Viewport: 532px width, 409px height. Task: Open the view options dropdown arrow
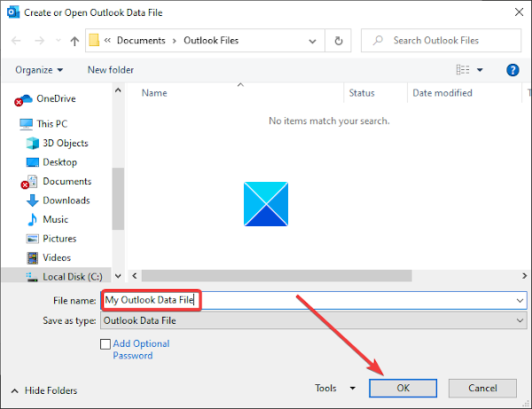point(480,70)
